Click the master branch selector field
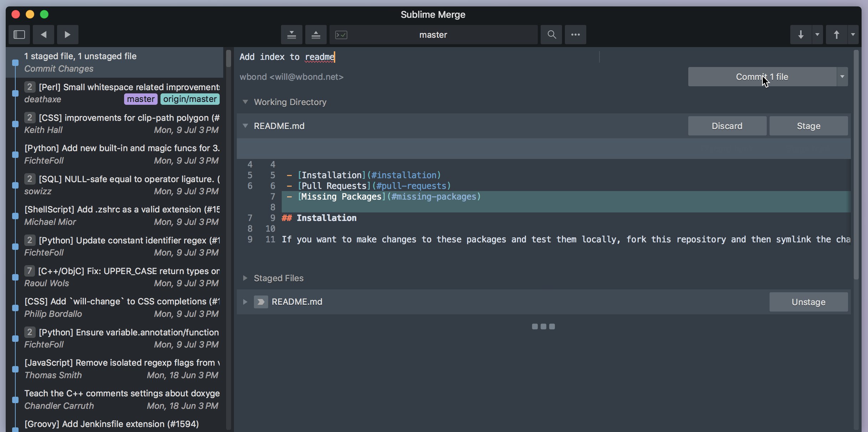Screen dimensions: 868x432 433,35
